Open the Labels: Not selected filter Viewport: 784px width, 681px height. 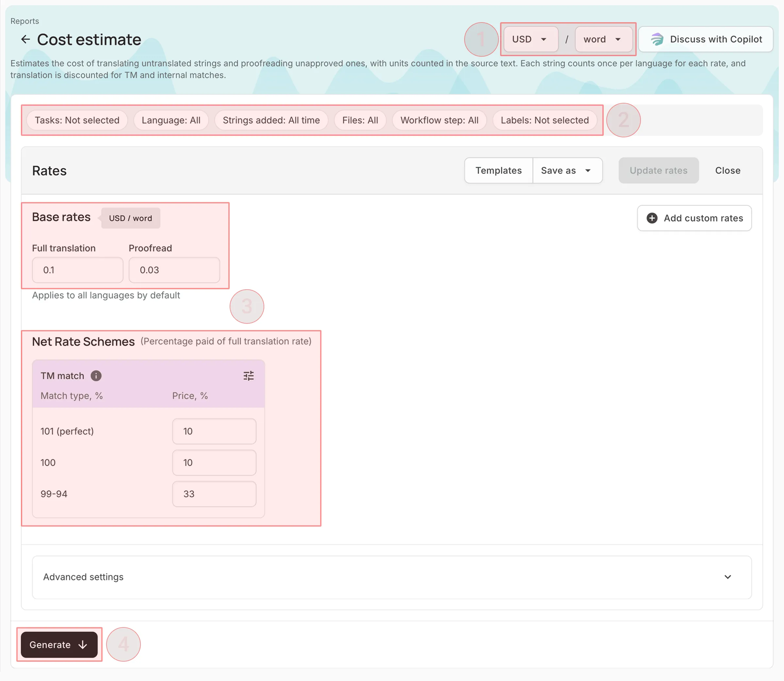tap(545, 120)
